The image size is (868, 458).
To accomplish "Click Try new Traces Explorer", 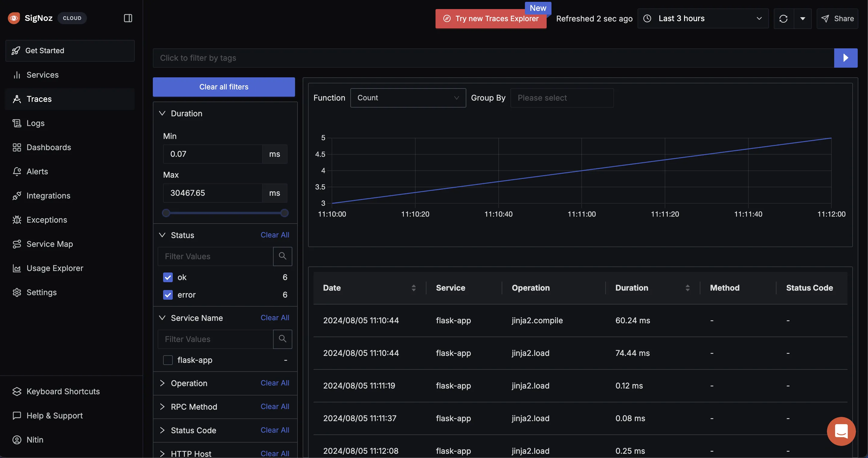I will [491, 18].
